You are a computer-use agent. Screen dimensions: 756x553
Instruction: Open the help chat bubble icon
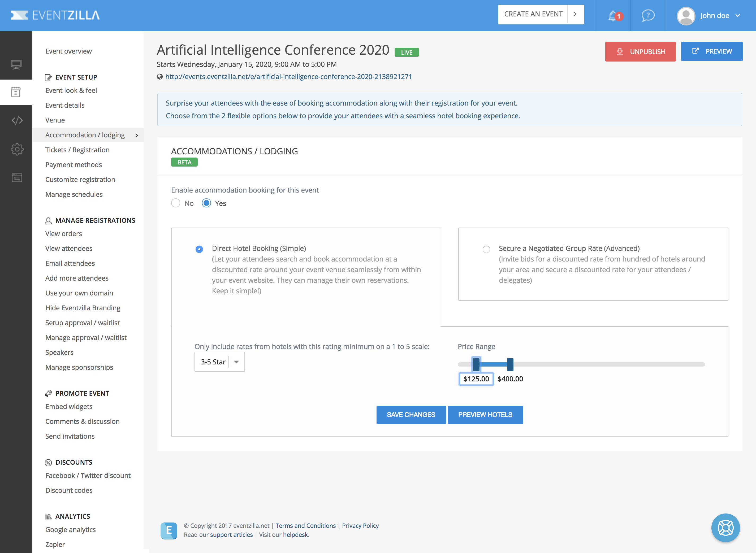(648, 16)
